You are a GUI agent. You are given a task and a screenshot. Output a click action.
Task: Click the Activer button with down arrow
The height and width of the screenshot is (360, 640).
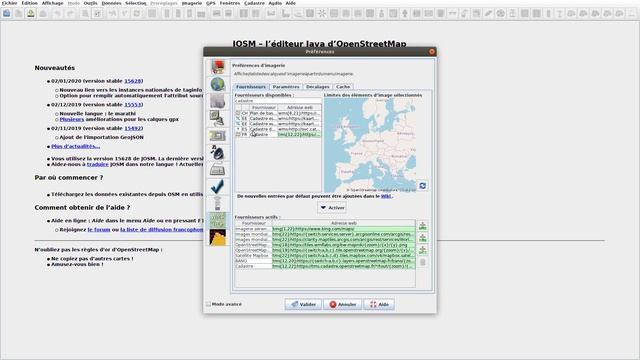pos(332,207)
